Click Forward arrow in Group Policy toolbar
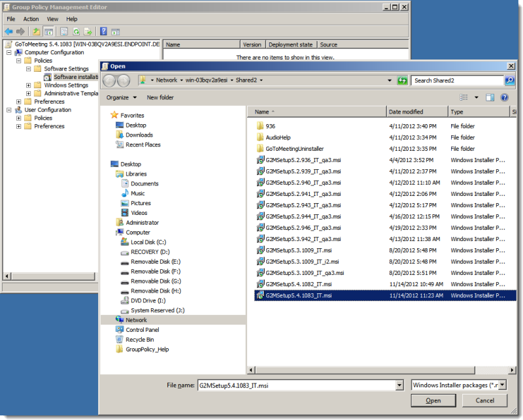The width and height of the screenshot is (523, 420). (20, 31)
